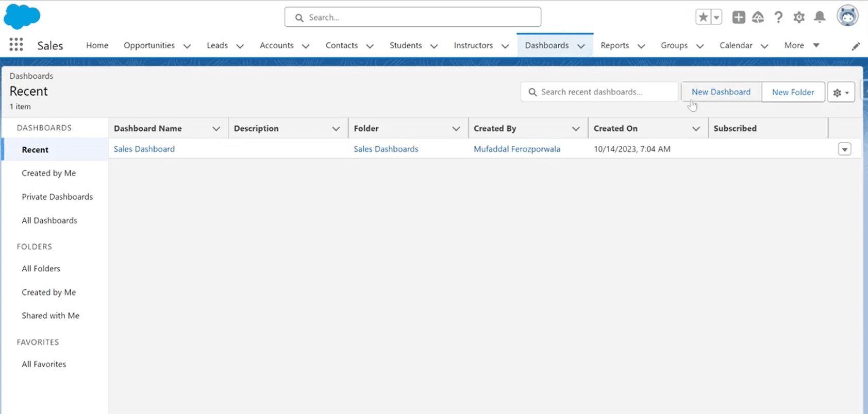The image size is (868, 414).
Task: Open the Sales Dashboards folder link
Action: pyautogui.click(x=386, y=149)
